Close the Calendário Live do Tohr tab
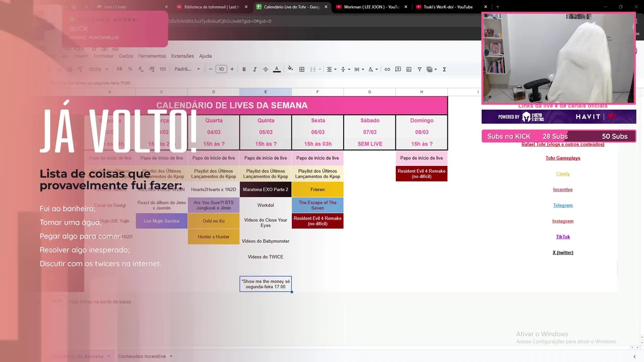644x362 pixels. [326, 7]
